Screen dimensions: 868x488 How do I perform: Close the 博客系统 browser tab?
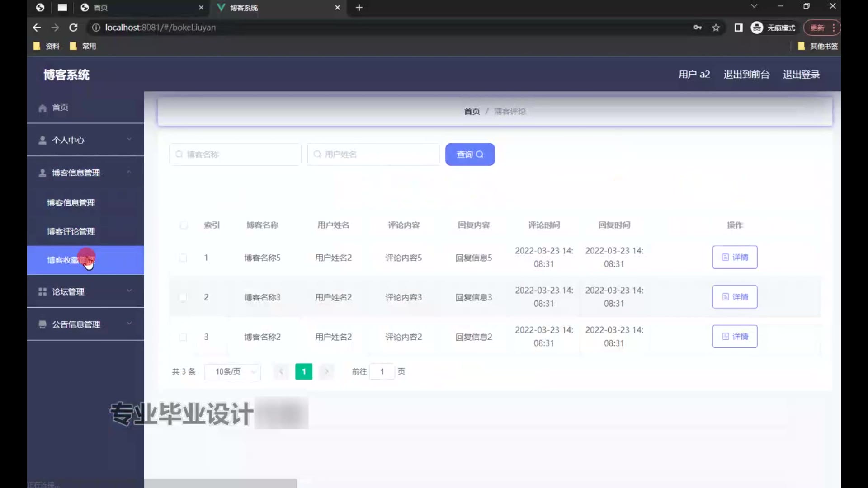click(x=337, y=8)
